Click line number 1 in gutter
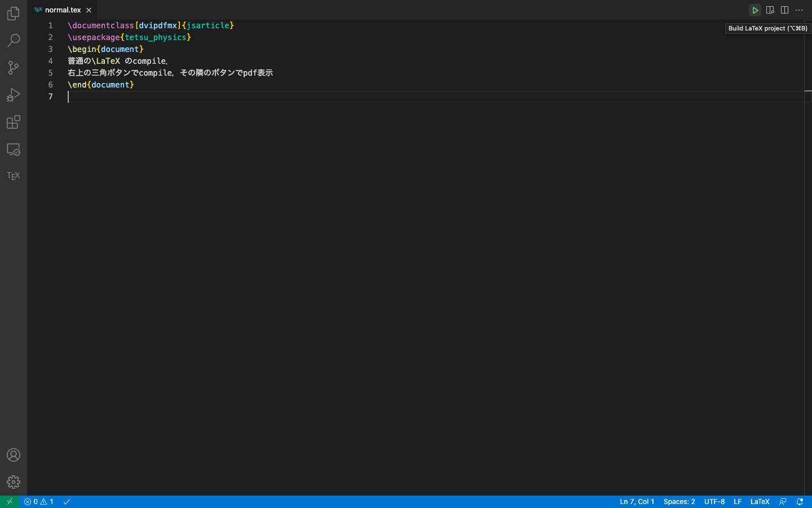The height and width of the screenshot is (508, 812). click(50, 25)
